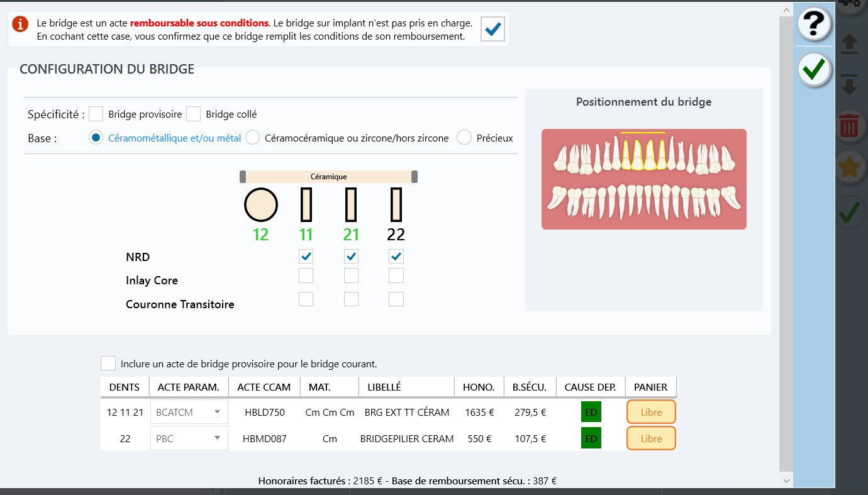Click the red info icon in banner
Viewport: 868px width, 495px height.
click(21, 24)
